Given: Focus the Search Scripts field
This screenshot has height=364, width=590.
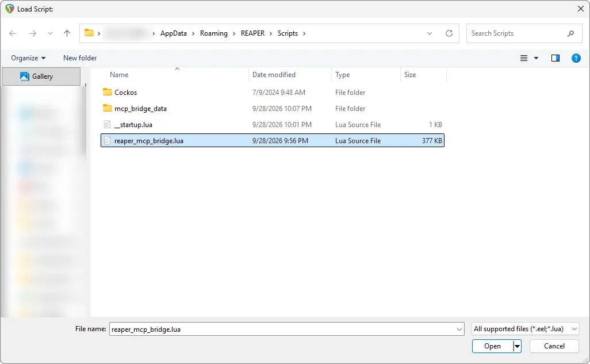Looking at the screenshot, I should click(524, 33).
